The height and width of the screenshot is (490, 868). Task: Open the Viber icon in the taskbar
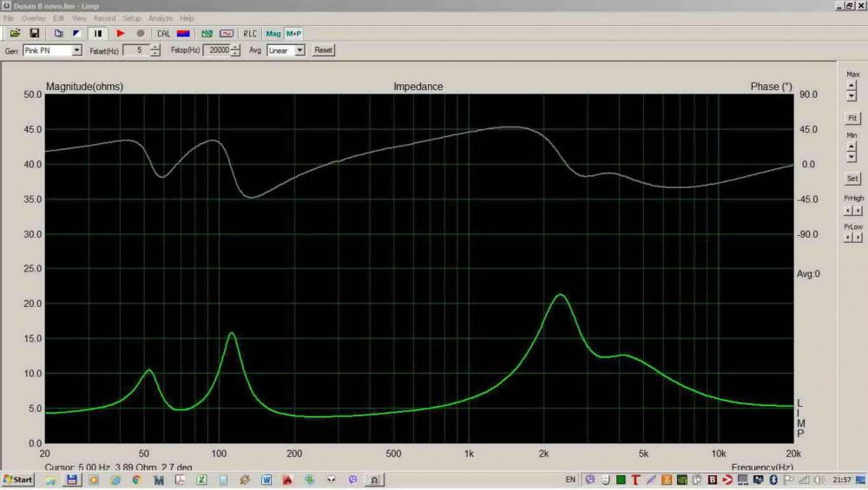(x=352, y=480)
